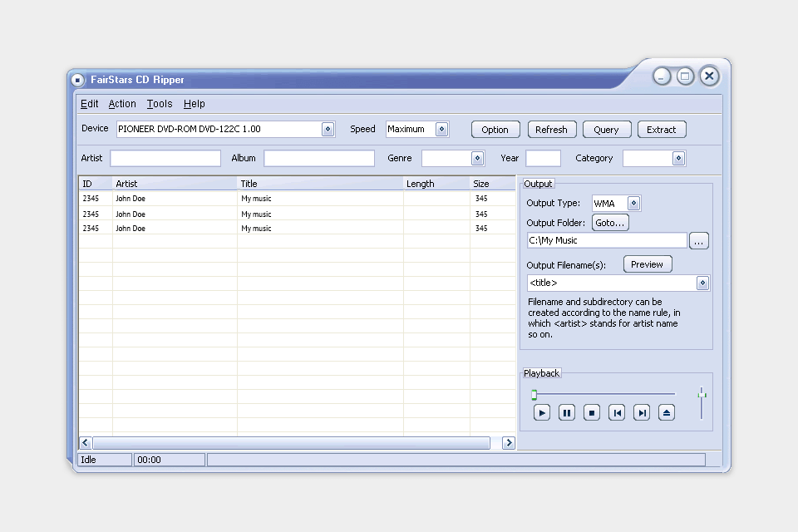The height and width of the screenshot is (532, 798).
Task: Open the Tools menu
Action: point(160,104)
